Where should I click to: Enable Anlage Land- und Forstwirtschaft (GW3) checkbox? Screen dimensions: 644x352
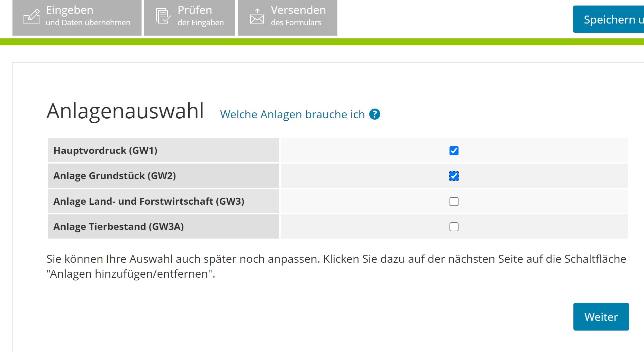point(454,202)
